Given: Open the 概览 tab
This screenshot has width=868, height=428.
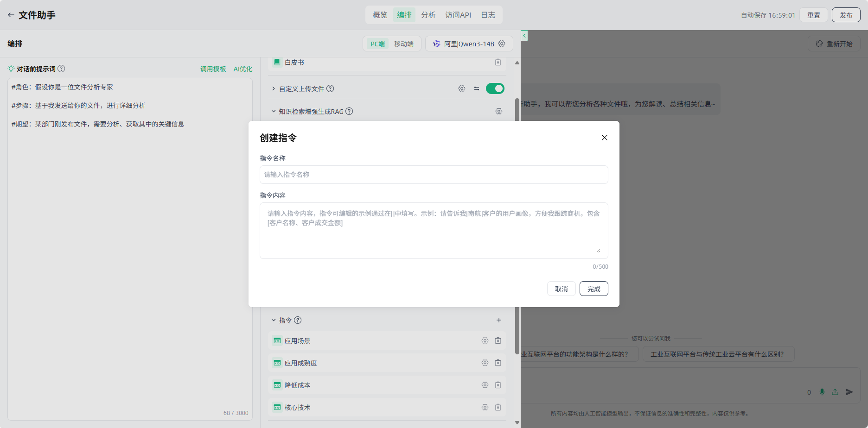Looking at the screenshot, I should (380, 15).
